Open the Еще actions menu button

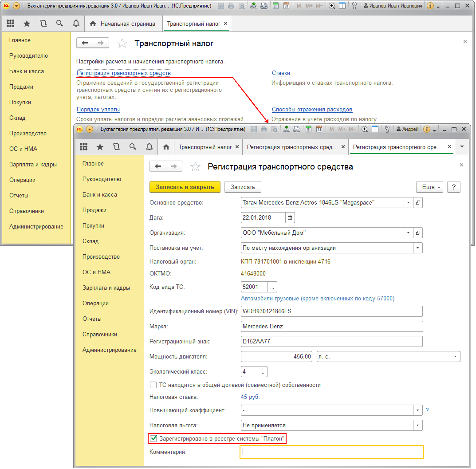pos(429,187)
